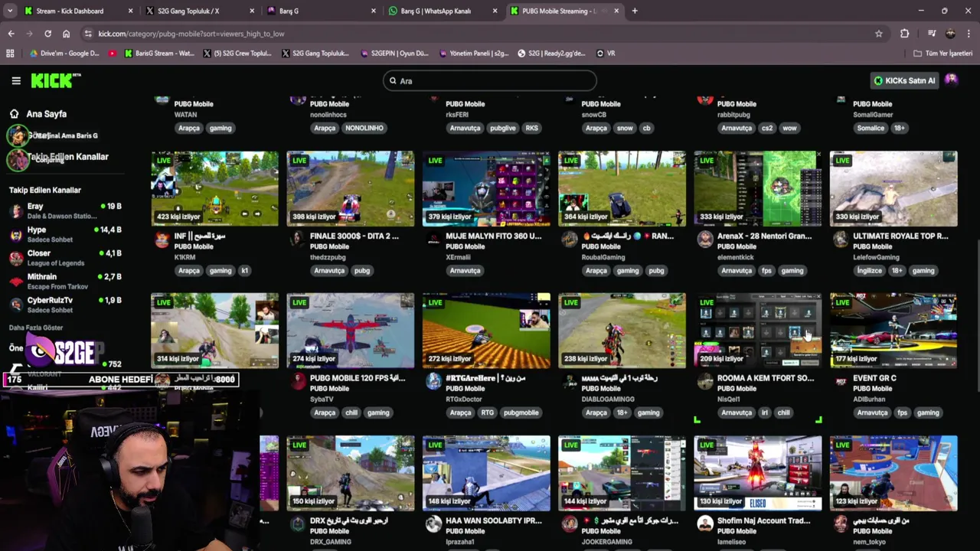Open DRX_GAMING channel avatar

point(297,524)
